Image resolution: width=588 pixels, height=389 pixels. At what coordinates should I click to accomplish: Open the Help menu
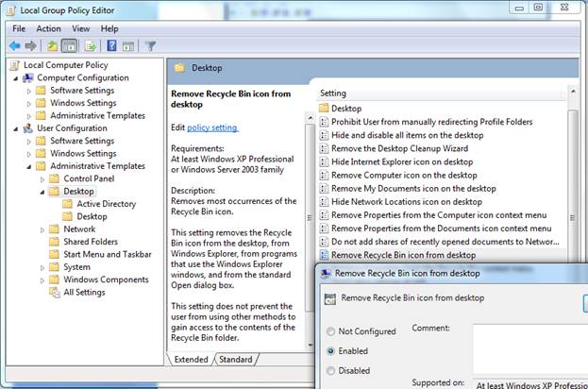pyautogui.click(x=109, y=29)
